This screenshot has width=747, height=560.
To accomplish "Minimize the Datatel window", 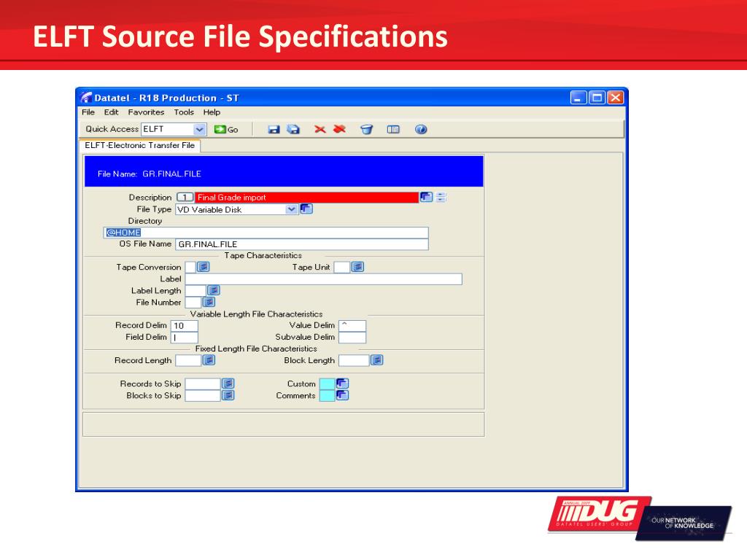I will (x=578, y=98).
